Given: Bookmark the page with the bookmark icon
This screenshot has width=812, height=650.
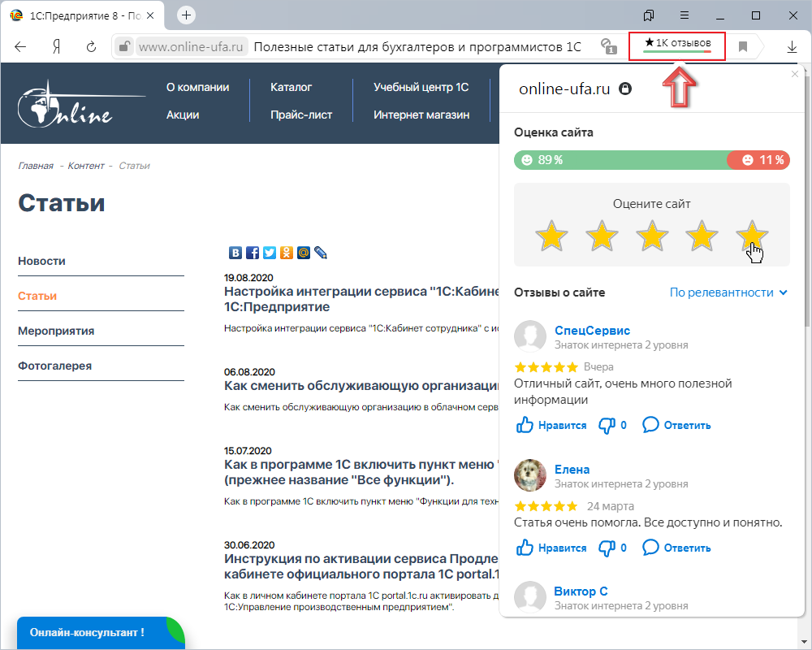Looking at the screenshot, I should point(743,46).
